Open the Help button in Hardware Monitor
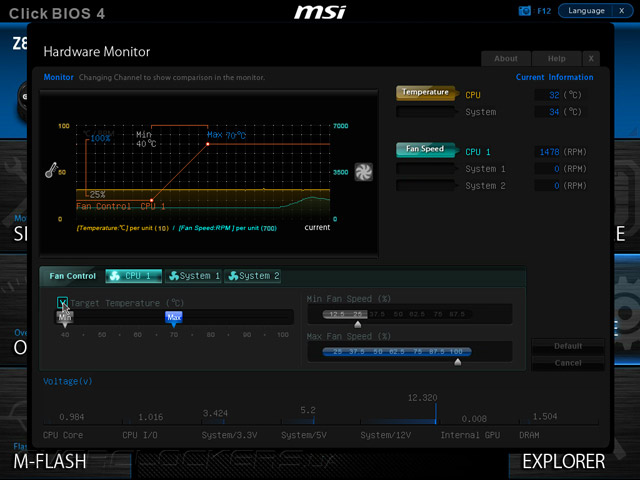The height and width of the screenshot is (480, 640). [556, 58]
